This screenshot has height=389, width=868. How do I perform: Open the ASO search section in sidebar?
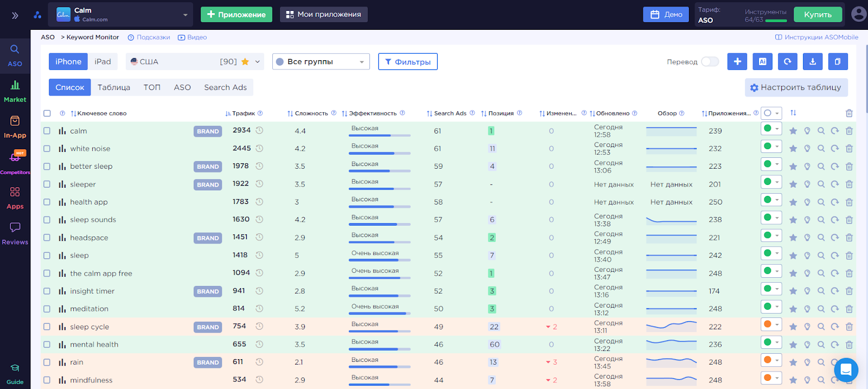[x=15, y=55]
